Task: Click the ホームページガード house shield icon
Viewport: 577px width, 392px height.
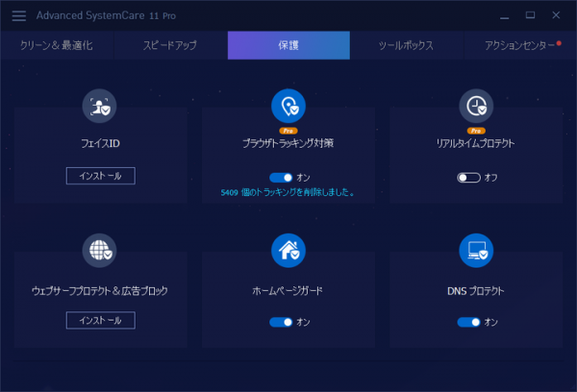Action: [288, 251]
